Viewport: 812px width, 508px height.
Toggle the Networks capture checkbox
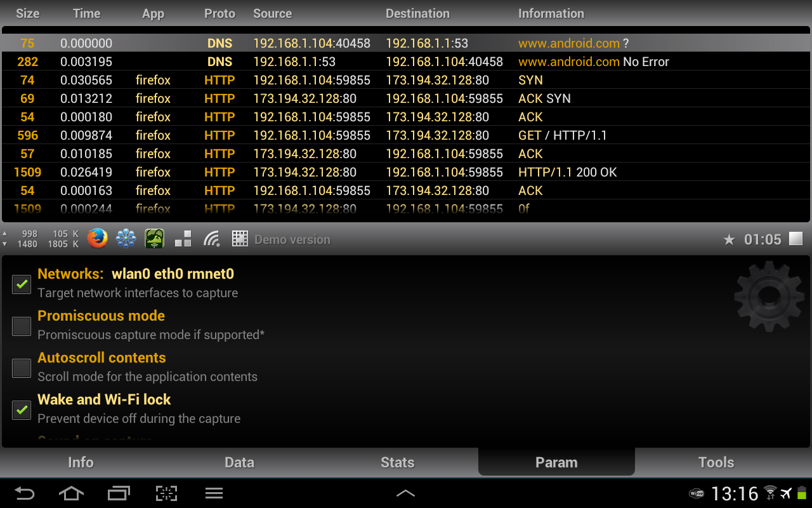(22, 284)
